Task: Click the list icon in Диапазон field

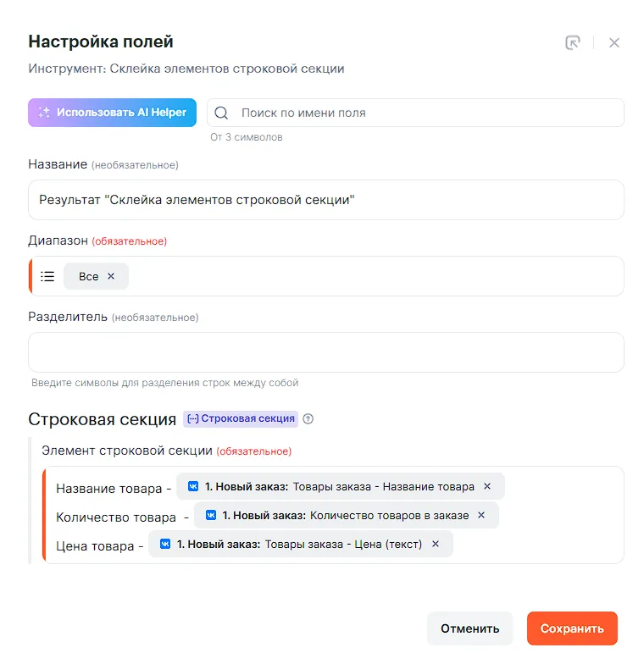Action: tap(47, 276)
